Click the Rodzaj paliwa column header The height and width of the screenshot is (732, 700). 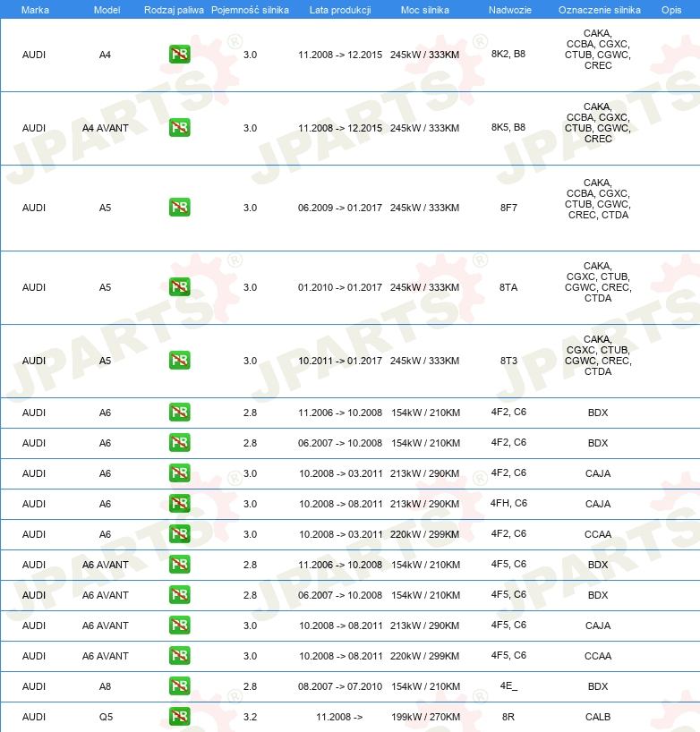[174, 10]
